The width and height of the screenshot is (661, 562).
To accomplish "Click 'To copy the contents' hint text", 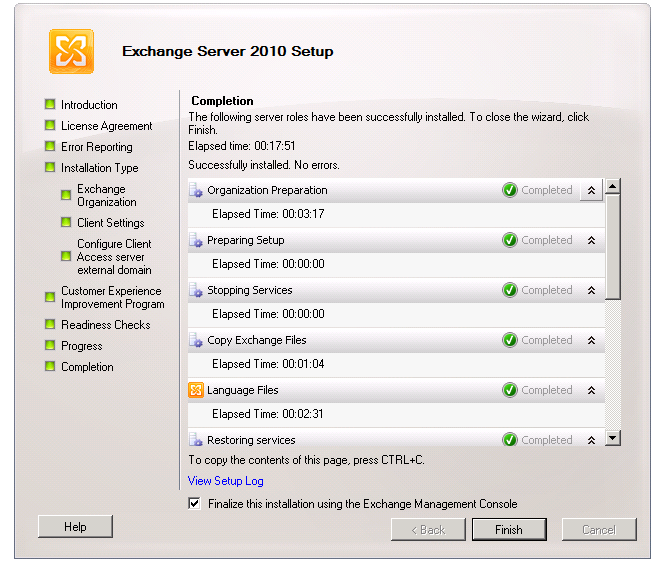I will pyautogui.click(x=306, y=460).
